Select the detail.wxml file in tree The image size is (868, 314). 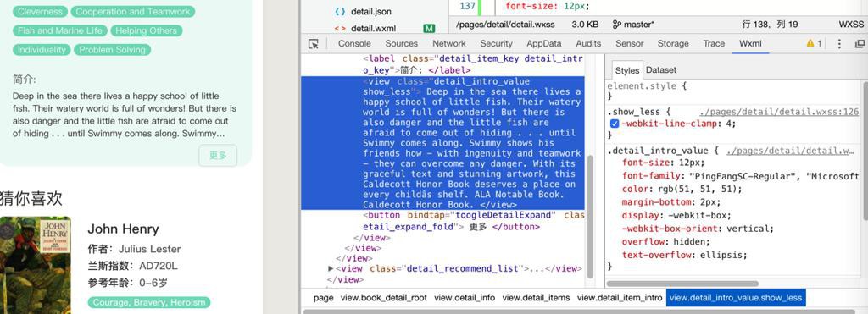pos(373,28)
